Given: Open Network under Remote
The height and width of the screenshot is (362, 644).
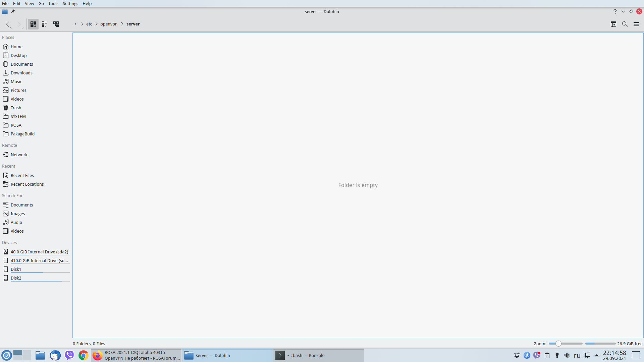Looking at the screenshot, I should coord(19,155).
